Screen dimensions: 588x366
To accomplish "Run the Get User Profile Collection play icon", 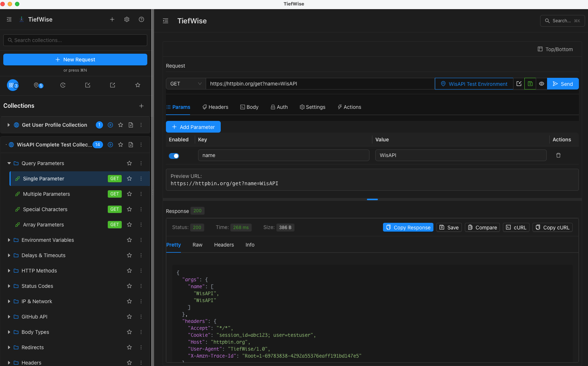I will [x=110, y=125].
